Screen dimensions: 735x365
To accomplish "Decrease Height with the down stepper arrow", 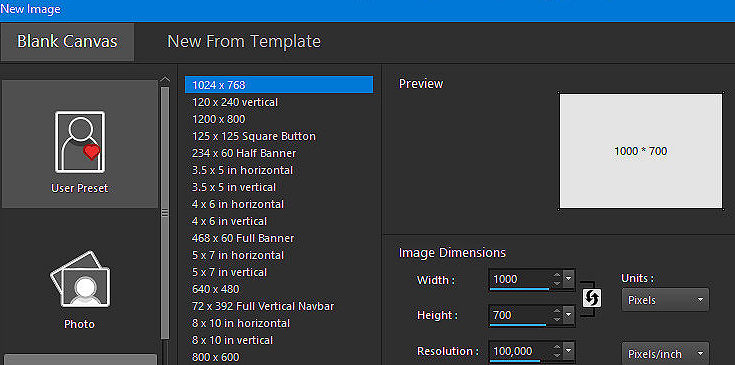I will [x=556, y=320].
